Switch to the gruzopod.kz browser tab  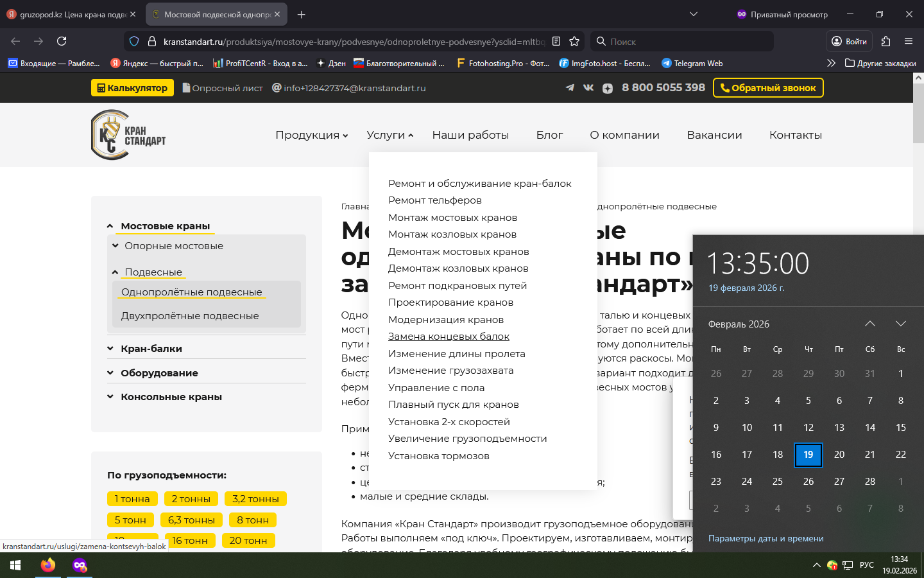tap(72, 14)
